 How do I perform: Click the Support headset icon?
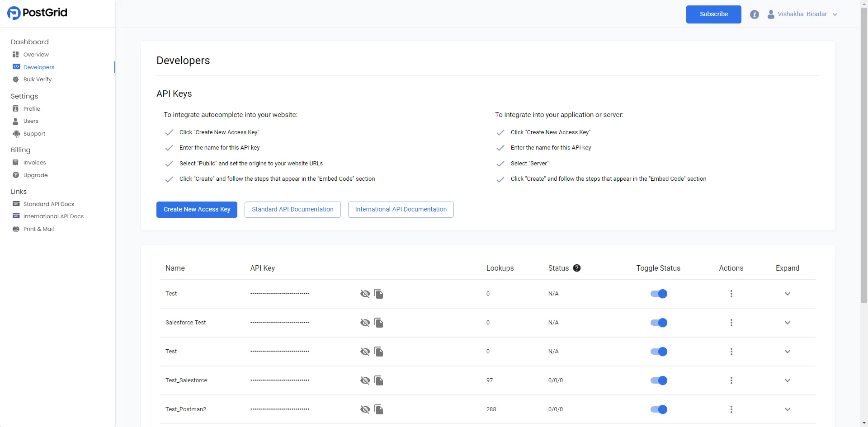pos(16,133)
